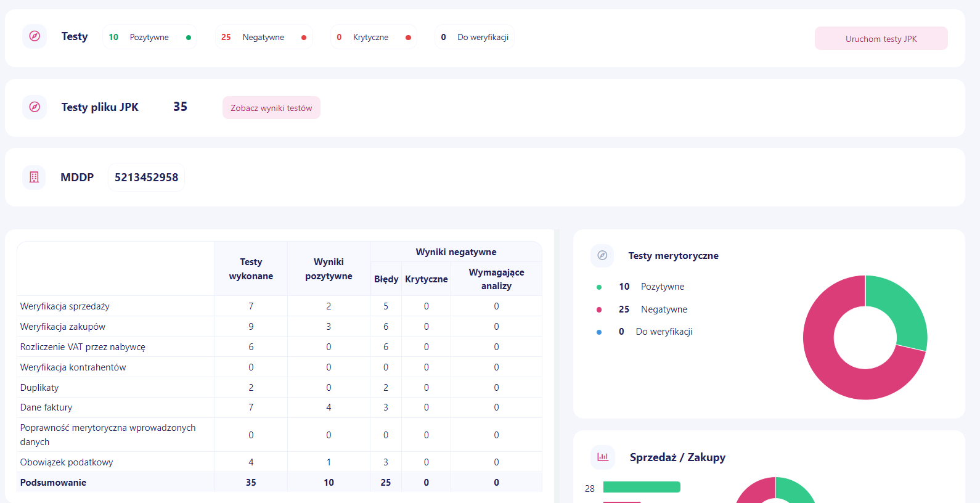Click the Testy wykonane value 9 for Weryfikacja zakupów
Viewport: 980px width, 503px height.
click(x=251, y=327)
